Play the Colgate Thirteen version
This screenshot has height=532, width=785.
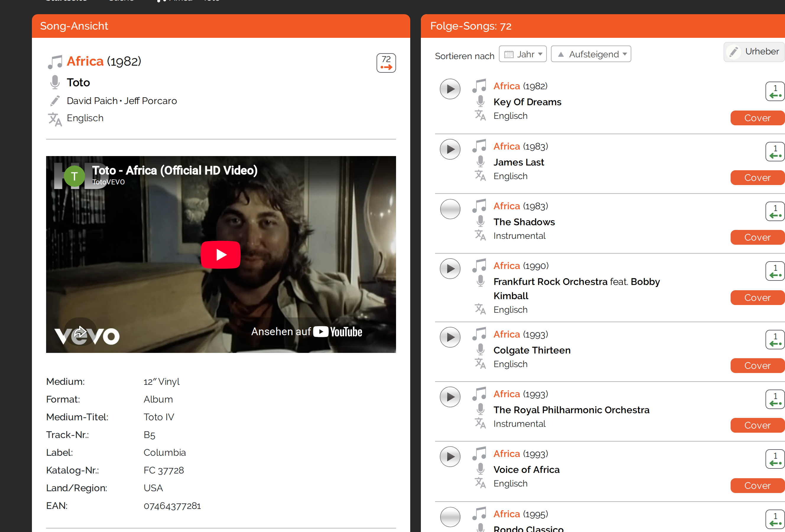coord(450,337)
